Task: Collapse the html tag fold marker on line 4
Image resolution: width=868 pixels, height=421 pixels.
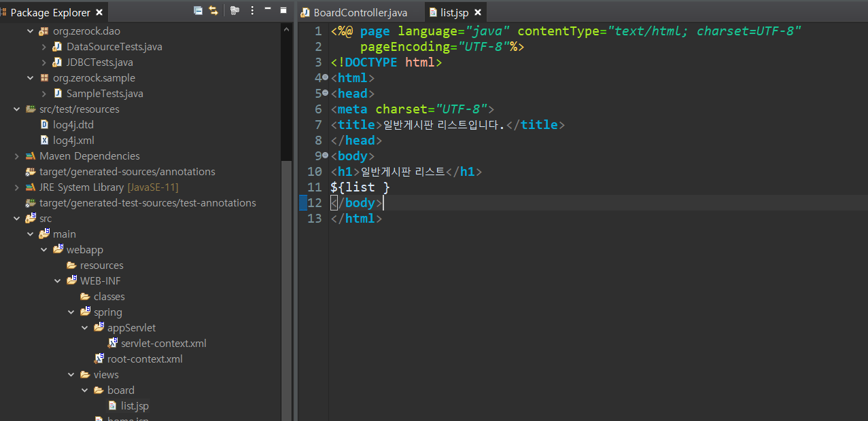Action: [x=325, y=77]
